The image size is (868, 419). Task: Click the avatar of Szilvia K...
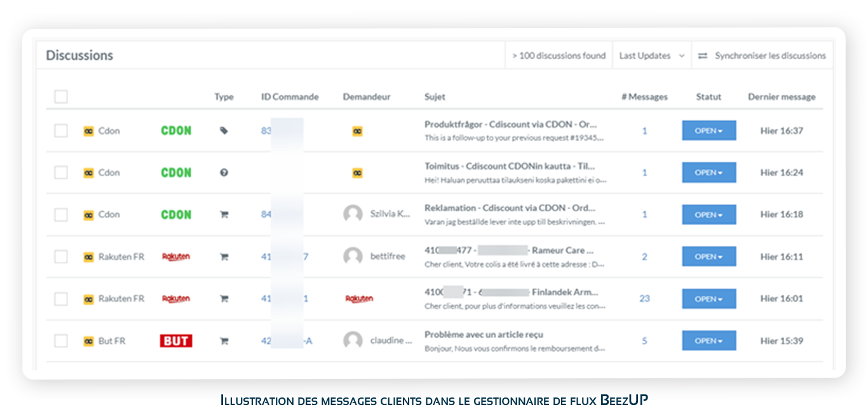353,214
